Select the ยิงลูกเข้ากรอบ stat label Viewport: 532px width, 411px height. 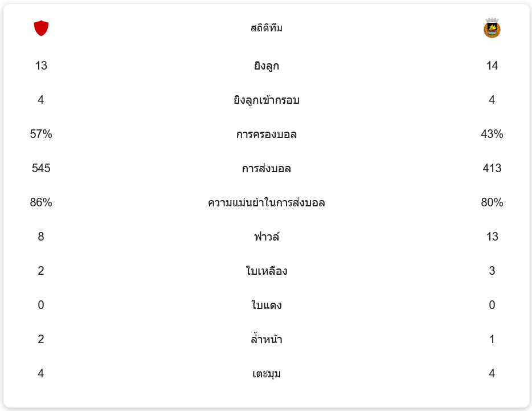267,100
